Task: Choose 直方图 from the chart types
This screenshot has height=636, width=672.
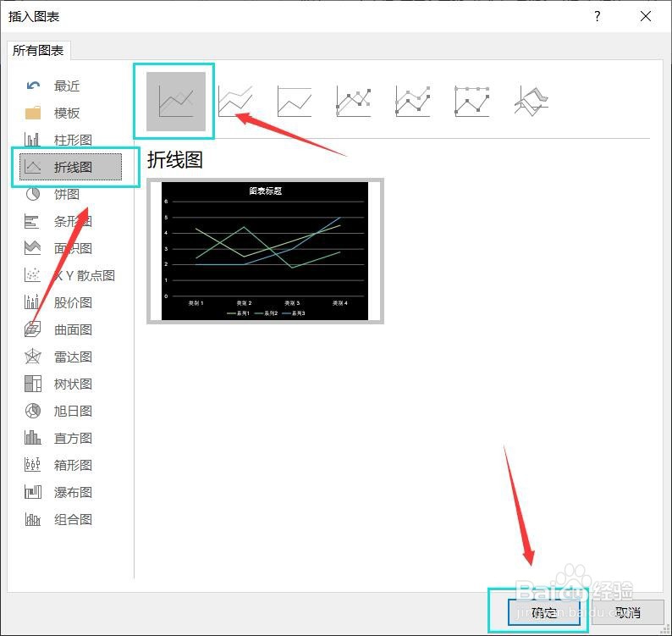Action: tap(73, 438)
